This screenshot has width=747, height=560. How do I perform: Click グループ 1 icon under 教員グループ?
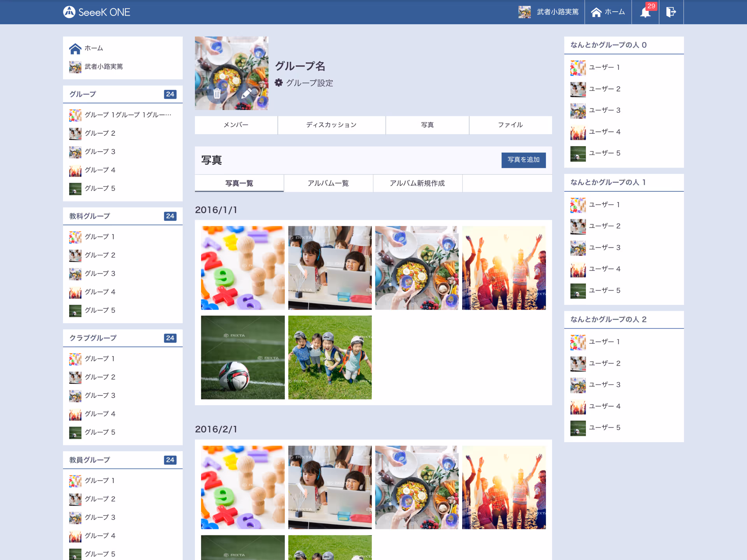point(75,481)
